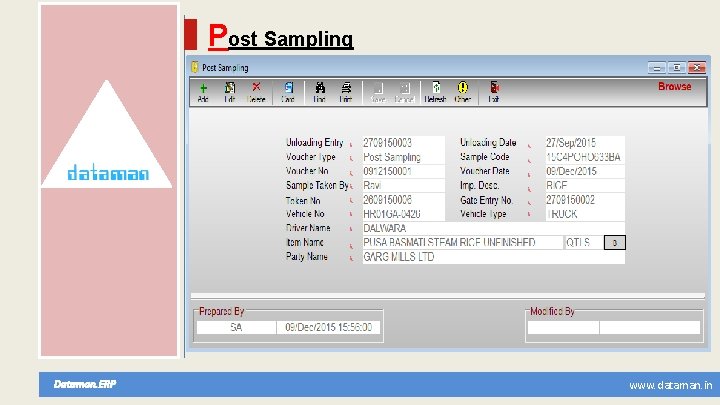Click the Voucher Date field
Image resolution: width=720 pixels, height=405 pixels.
click(x=585, y=171)
